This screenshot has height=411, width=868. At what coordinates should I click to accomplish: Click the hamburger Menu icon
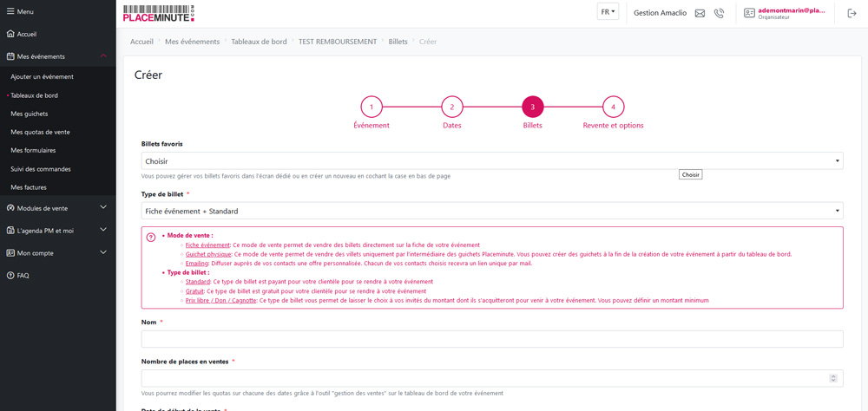tap(10, 11)
